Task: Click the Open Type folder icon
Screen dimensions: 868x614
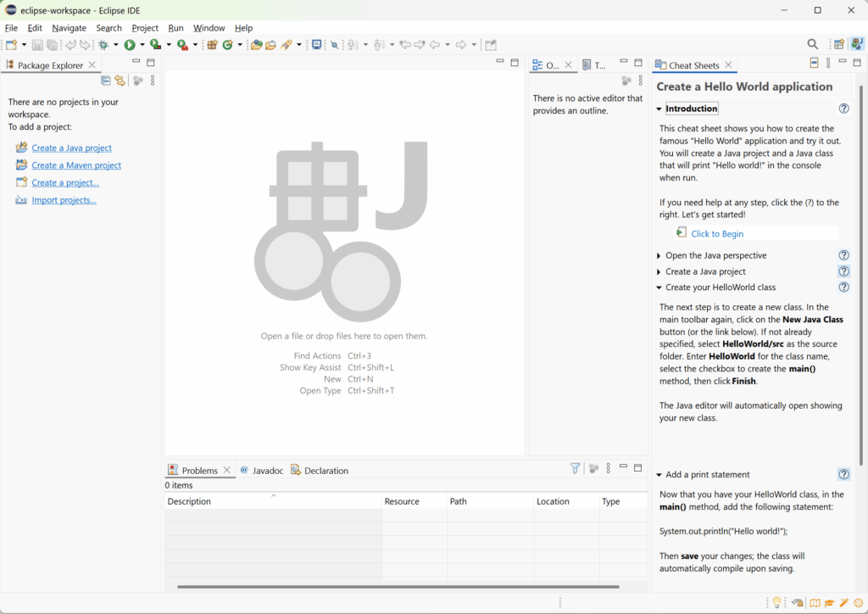Action: [256, 45]
